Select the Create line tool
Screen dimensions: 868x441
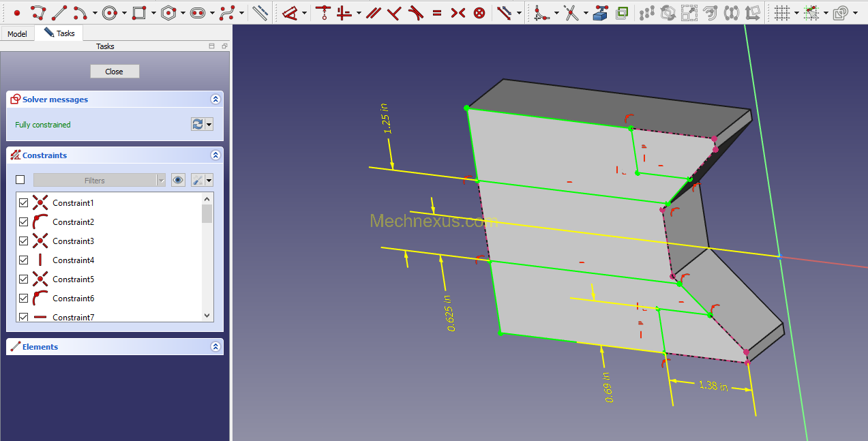(59, 12)
